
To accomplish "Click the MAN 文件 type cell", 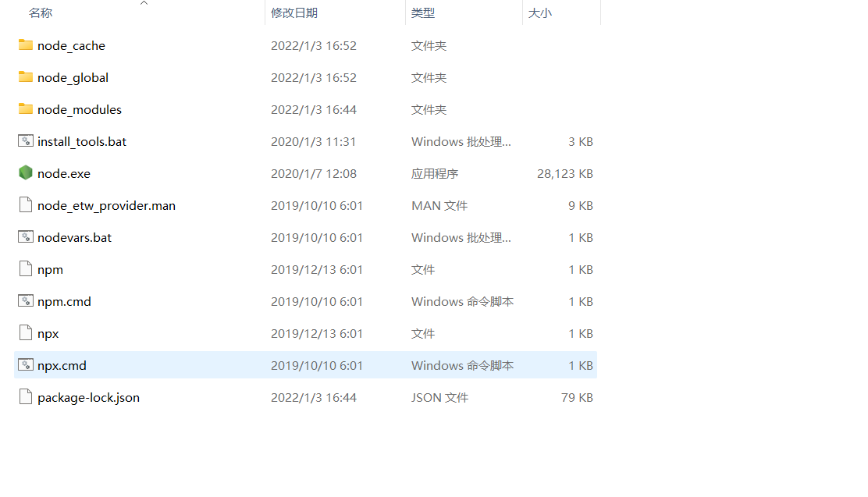I will click(x=439, y=206).
